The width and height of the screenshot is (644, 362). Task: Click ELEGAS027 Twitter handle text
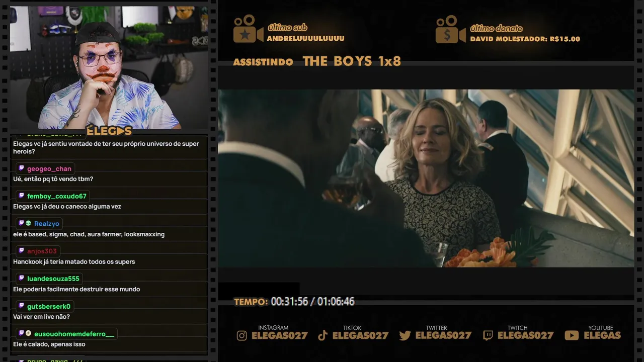443,336
